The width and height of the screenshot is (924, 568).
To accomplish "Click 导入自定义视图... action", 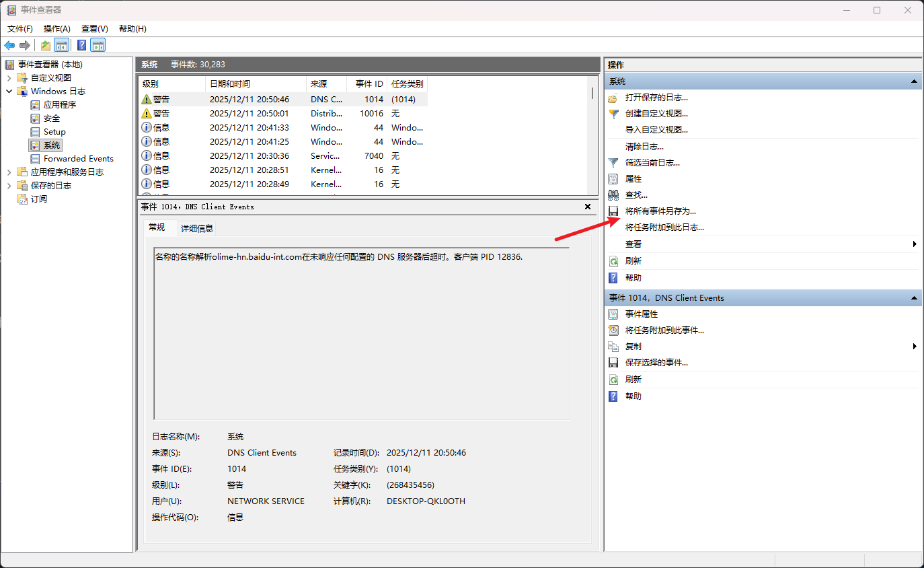I will click(x=656, y=130).
